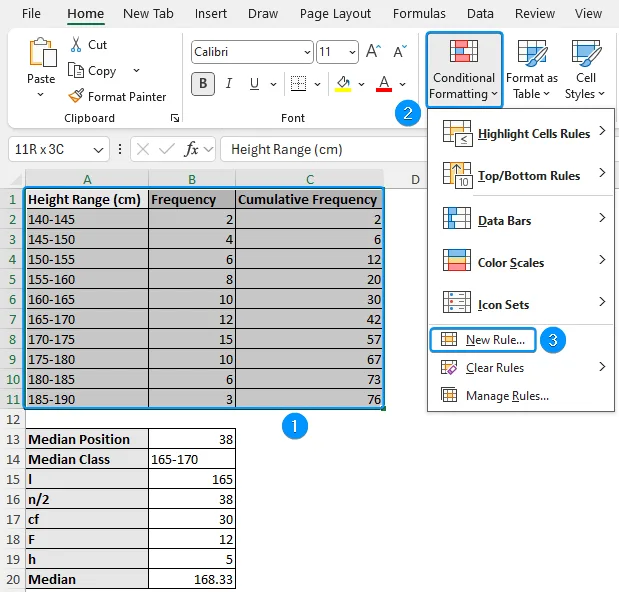Switch to the Review tab

pyautogui.click(x=535, y=14)
